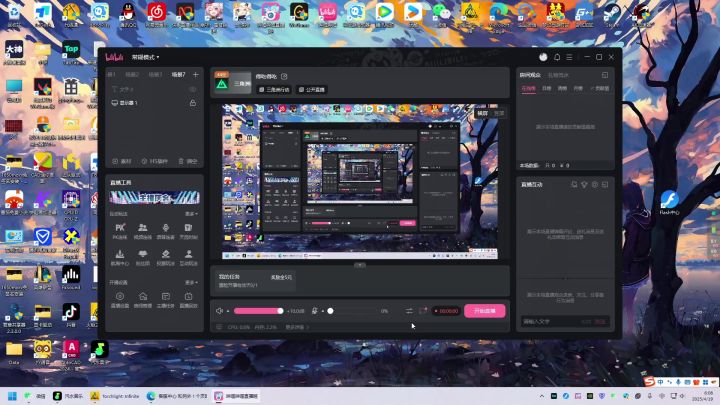
Task: Open the bar-chart data center tool
Action: tap(120, 258)
